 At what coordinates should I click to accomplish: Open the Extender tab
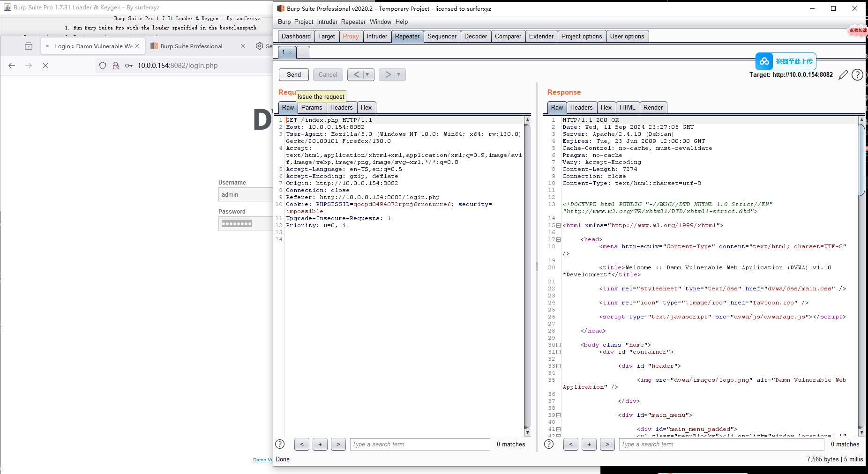pos(541,36)
